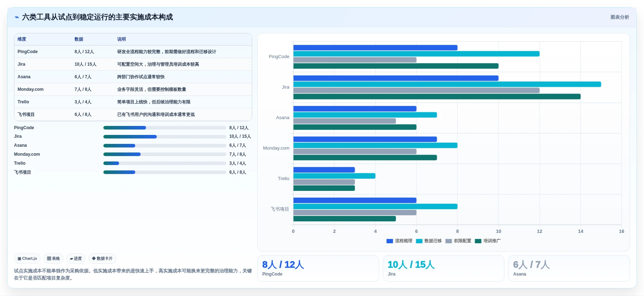Screen dimensions: 644x296
Task: Open the 6人 / 7人 Asana stat card
Action: pyautogui.click(x=569, y=268)
